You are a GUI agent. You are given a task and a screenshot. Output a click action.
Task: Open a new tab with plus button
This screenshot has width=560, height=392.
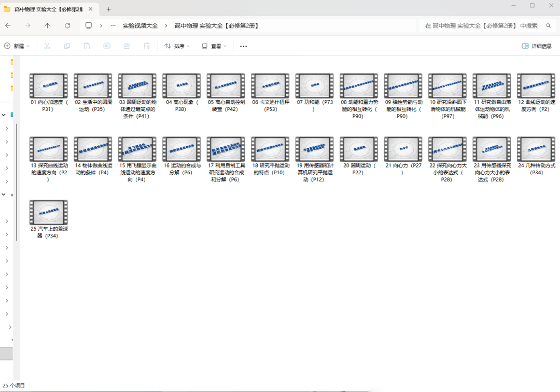click(109, 9)
